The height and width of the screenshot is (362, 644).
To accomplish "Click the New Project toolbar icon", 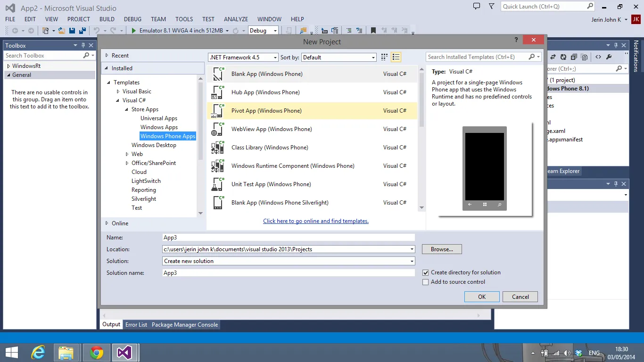I will (46, 31).
